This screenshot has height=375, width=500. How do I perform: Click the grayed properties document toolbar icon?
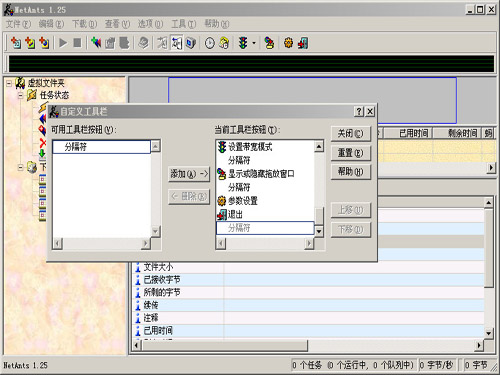point(110,43)
